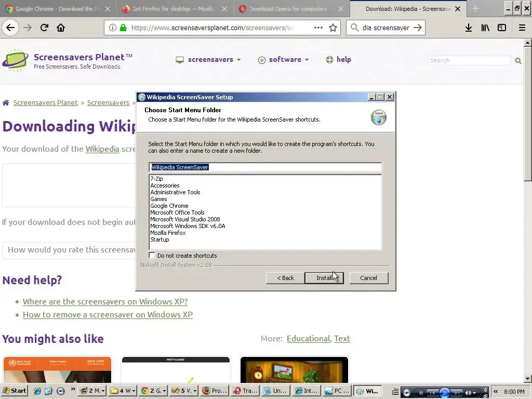The image size is (532, 399).
Task: Click the Install button
Action: (x=324, y=278)
